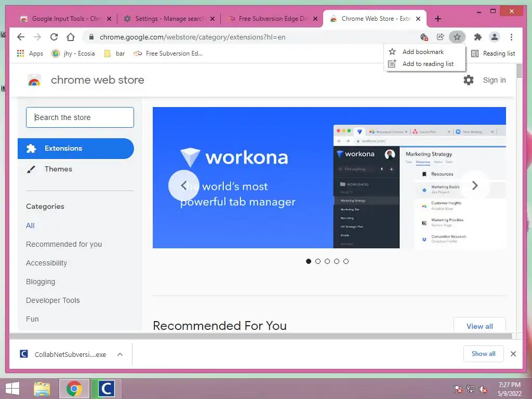
Task: Select the fourth carousel dot
Action: [337, 261]
